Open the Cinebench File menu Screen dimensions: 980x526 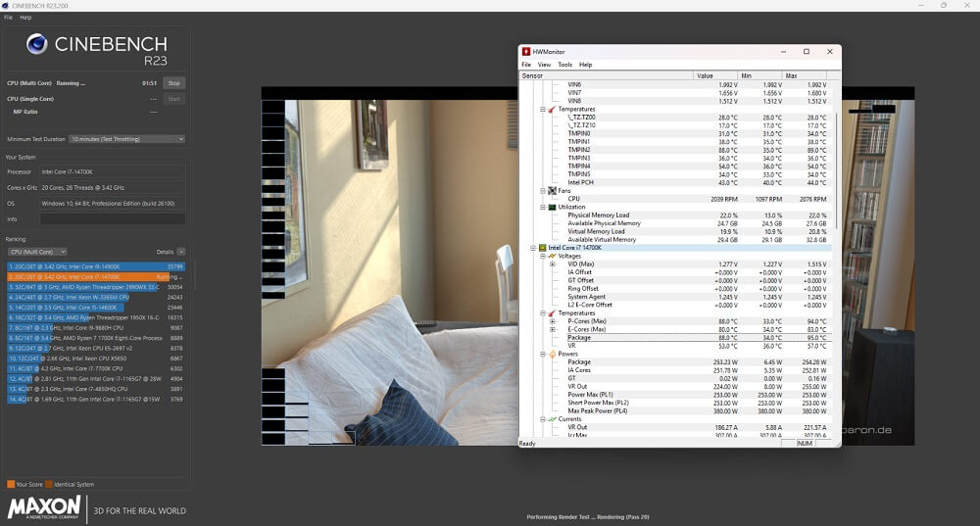(x=8, y=18)
